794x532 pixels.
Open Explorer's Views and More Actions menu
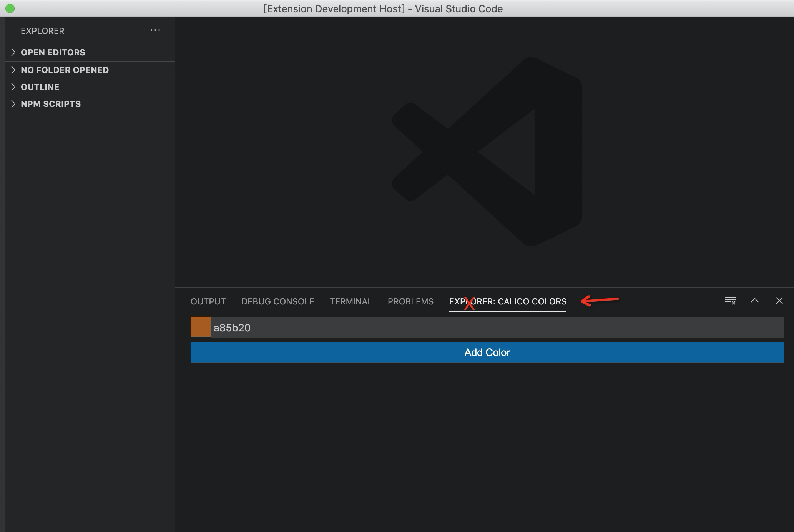point(155,30)
